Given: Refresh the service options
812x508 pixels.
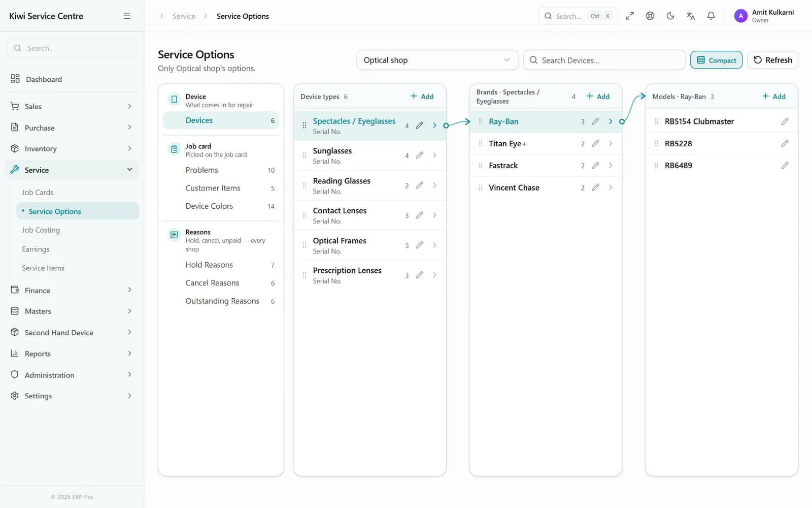Looking at the screenshot, I should [772, 60].
